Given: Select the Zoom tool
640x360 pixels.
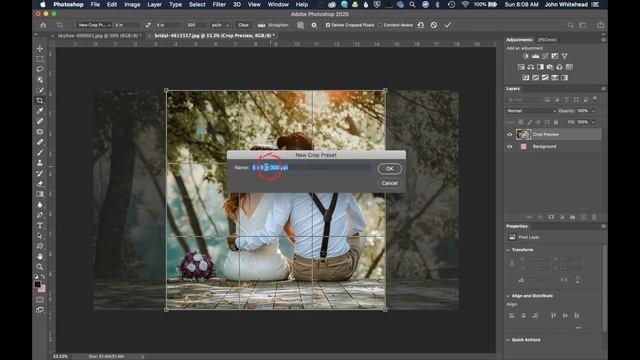Looking at the screenshot, I should pos(40,267).
